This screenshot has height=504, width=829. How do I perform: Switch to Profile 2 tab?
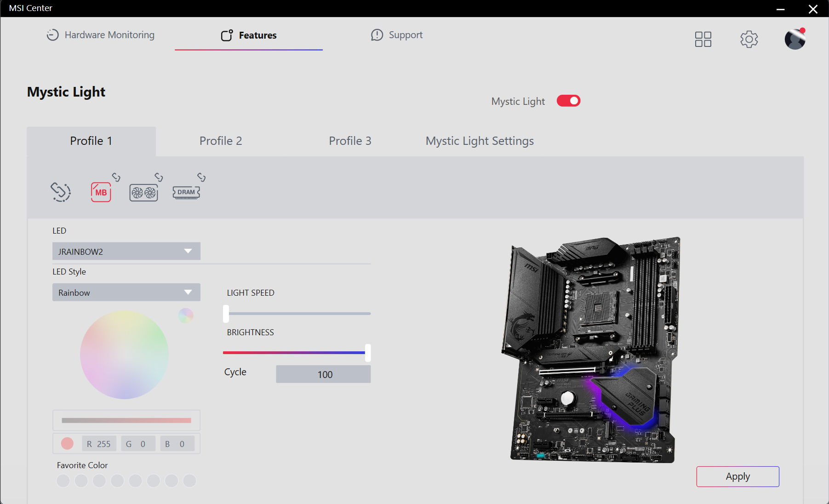[x=221, y=141]
